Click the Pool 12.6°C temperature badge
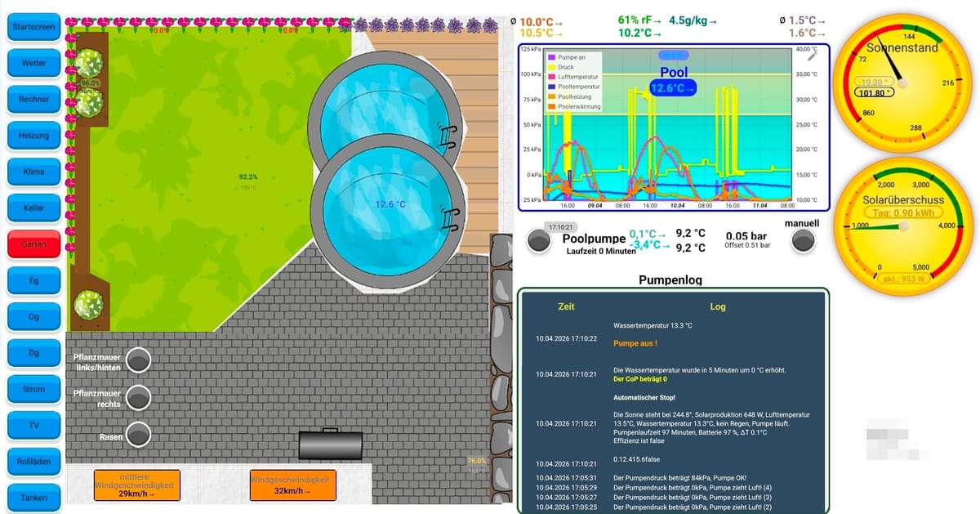 pyautogui.click(x=673, y=88)
